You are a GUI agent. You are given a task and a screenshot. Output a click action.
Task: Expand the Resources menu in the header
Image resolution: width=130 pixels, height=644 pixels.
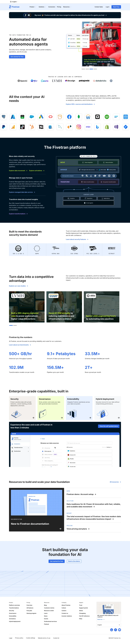coord(67,7)
